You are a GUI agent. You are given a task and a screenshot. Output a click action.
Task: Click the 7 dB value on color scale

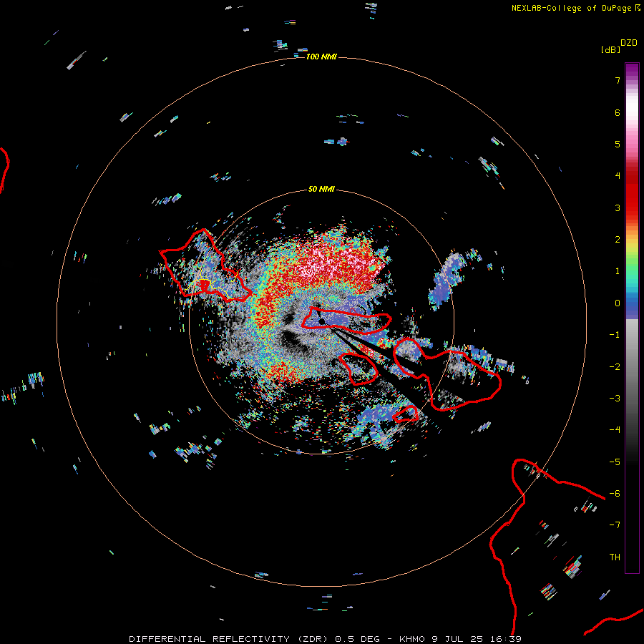[x=618, y=80]
